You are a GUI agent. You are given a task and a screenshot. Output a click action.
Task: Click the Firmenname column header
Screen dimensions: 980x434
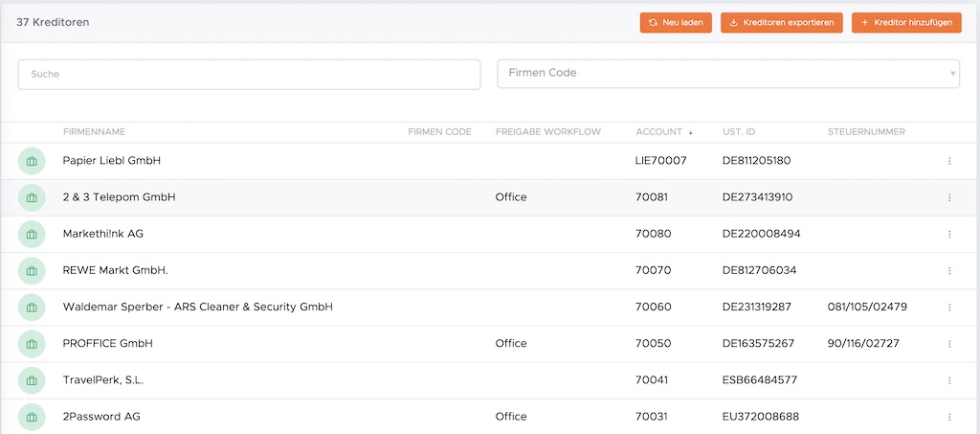(94, 132)
